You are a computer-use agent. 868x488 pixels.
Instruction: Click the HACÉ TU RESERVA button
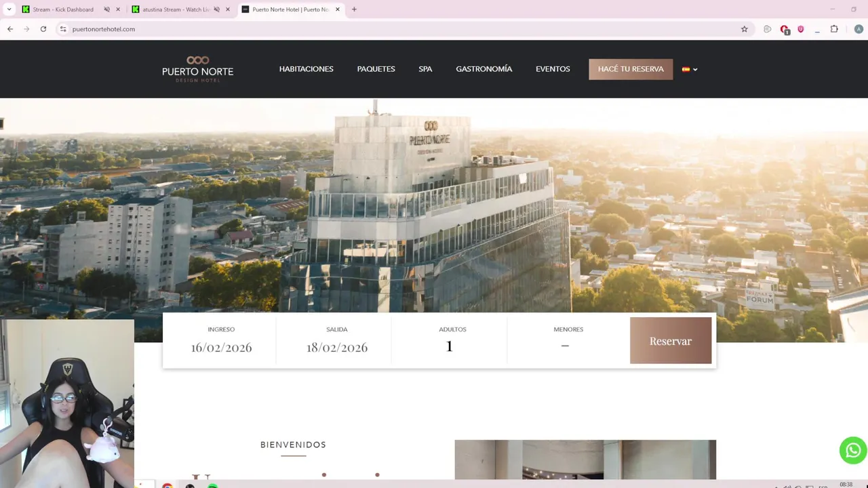click(x=631, y=69)
